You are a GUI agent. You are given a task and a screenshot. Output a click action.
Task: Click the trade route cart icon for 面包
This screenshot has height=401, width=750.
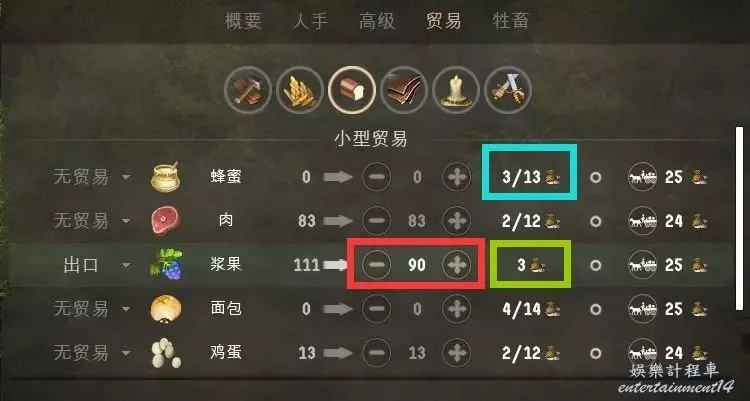[642, 309]
